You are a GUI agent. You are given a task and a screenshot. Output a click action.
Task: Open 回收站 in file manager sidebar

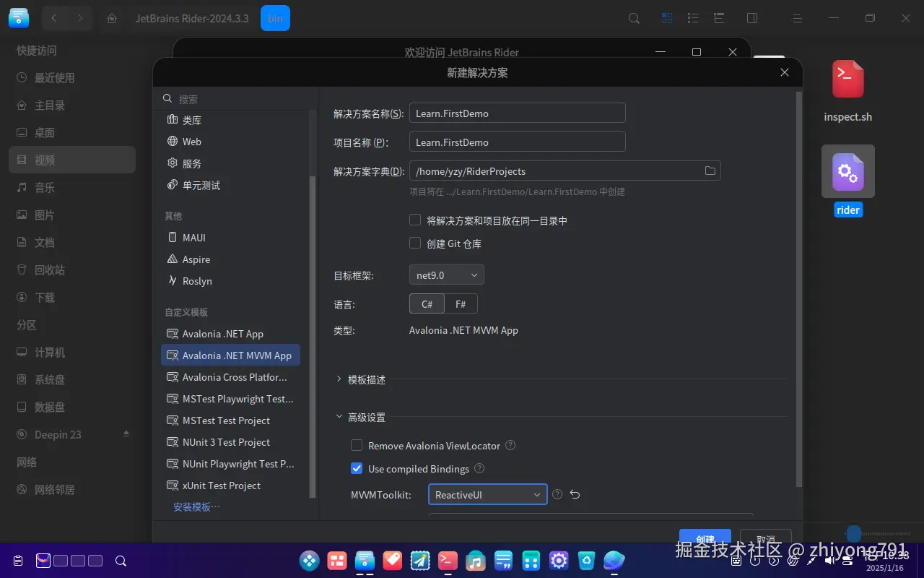72,269
